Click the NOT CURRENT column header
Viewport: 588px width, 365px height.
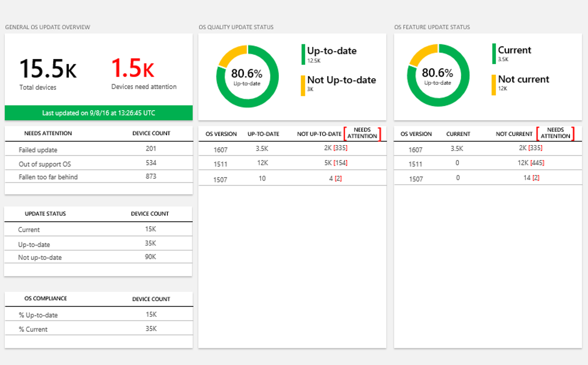point(514,134)
